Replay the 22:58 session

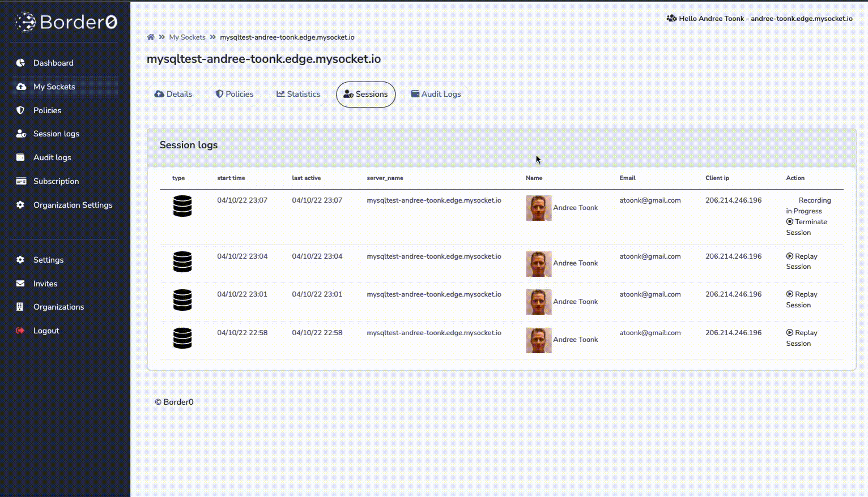[802, 338]
